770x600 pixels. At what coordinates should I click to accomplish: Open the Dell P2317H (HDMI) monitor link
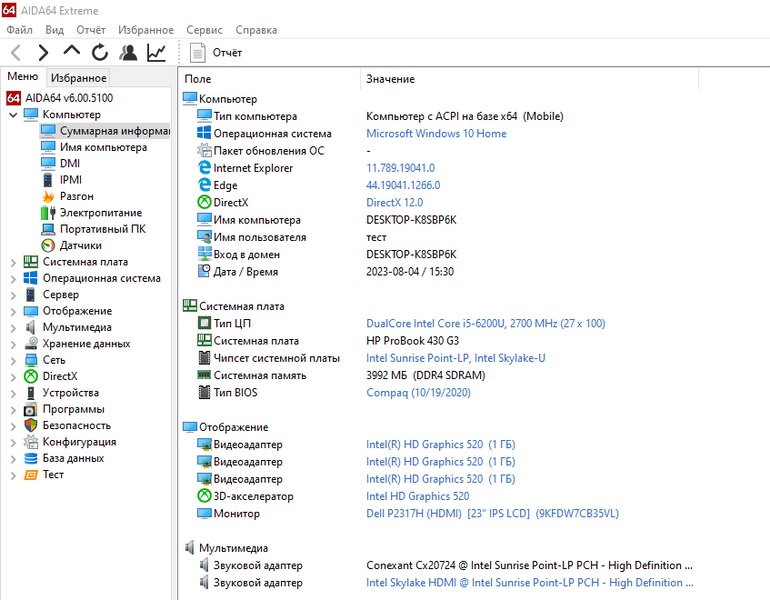coord(492,514)
